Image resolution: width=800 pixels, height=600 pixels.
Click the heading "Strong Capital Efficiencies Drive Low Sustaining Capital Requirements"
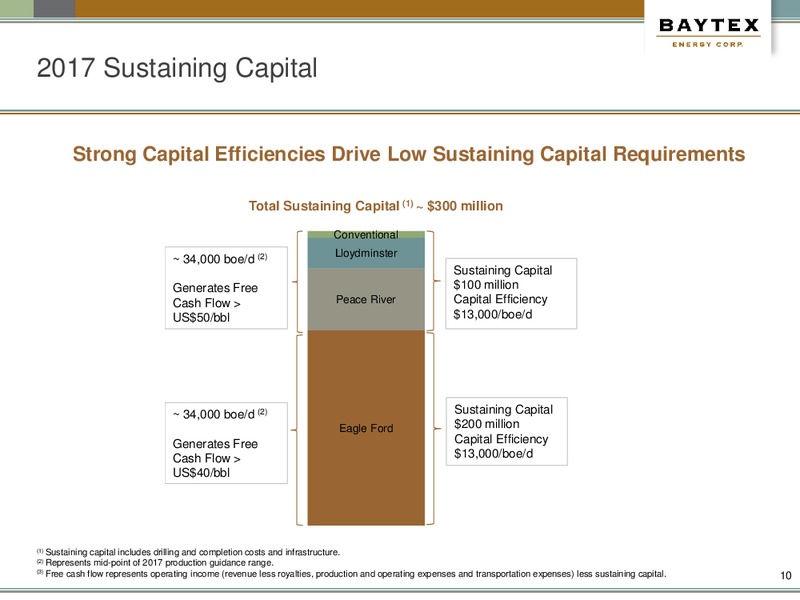(x=409, y=154)
